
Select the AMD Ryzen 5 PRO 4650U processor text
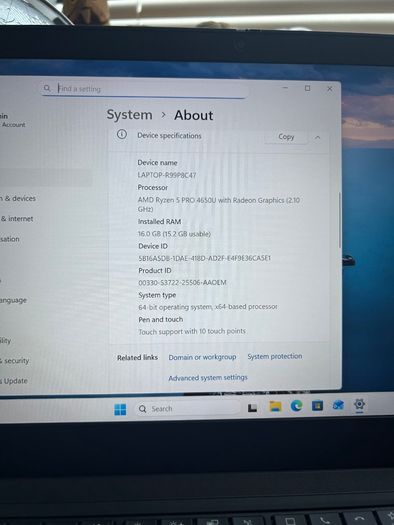pyautogui.click(x=219, y=204)
